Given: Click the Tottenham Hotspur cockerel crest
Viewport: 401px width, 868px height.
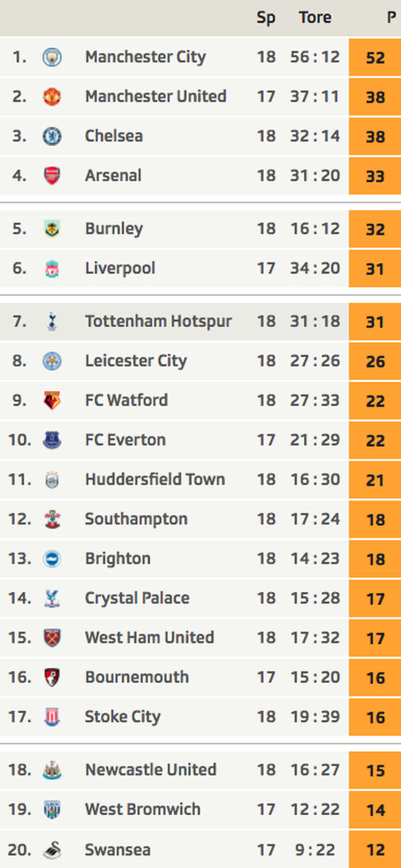Looking at the screenshot, I should (x=52, y=321).
